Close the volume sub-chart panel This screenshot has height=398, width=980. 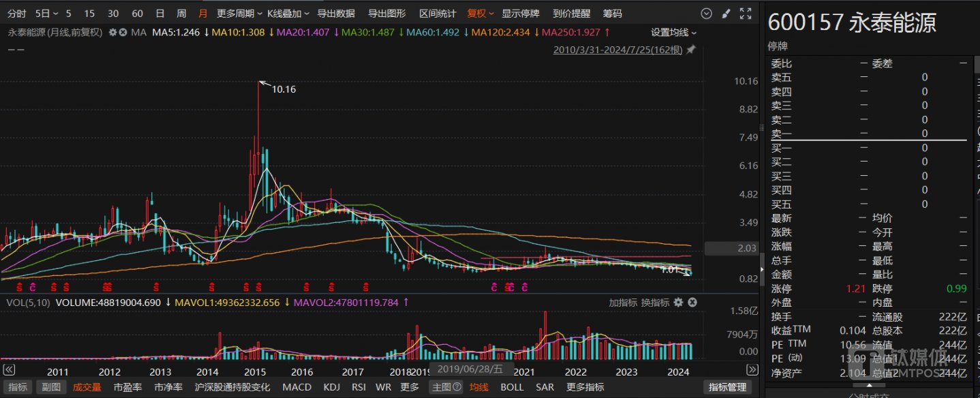click(692, 303)
